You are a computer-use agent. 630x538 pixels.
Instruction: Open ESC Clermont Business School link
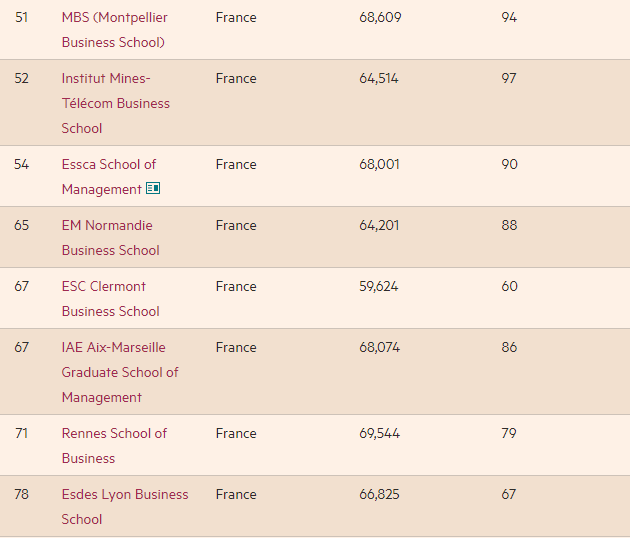pos(110,299)
